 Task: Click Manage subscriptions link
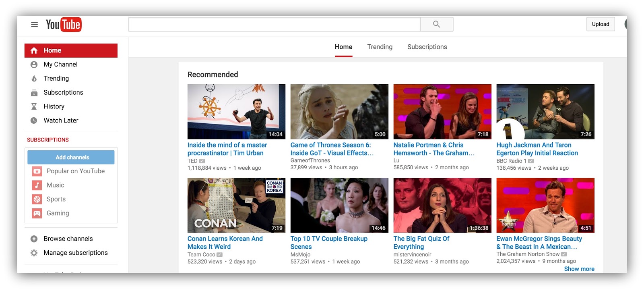coord(76,253)
